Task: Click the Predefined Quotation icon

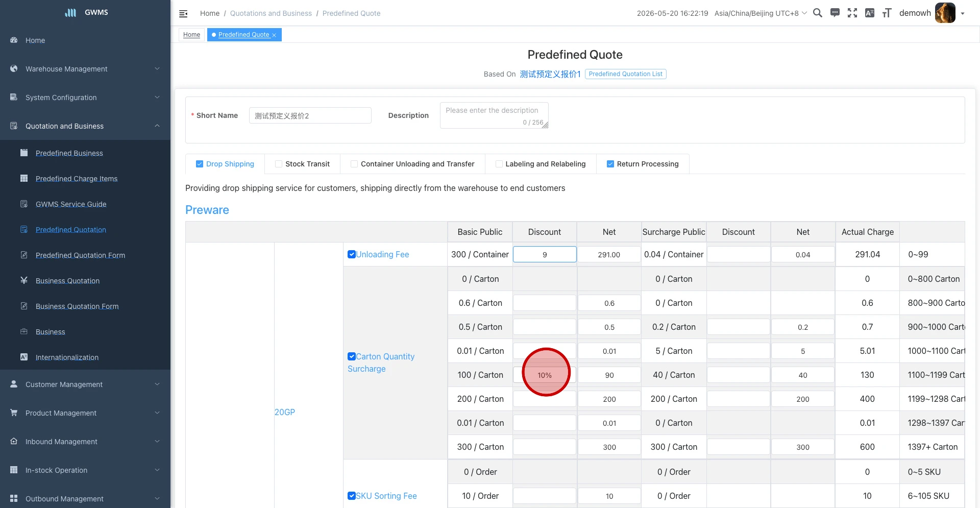Action: tap(24, 229)
